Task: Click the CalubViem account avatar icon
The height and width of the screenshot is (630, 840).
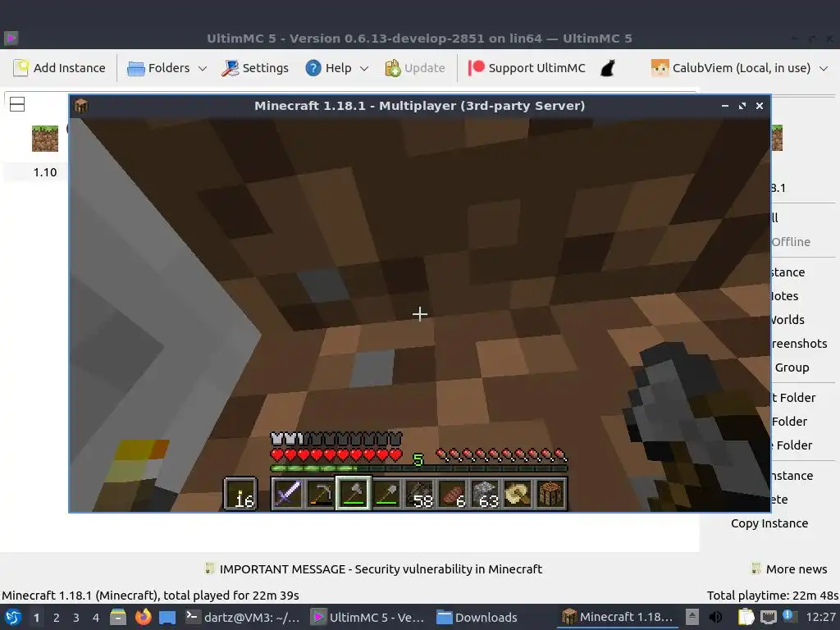Action: pos(660,68)
